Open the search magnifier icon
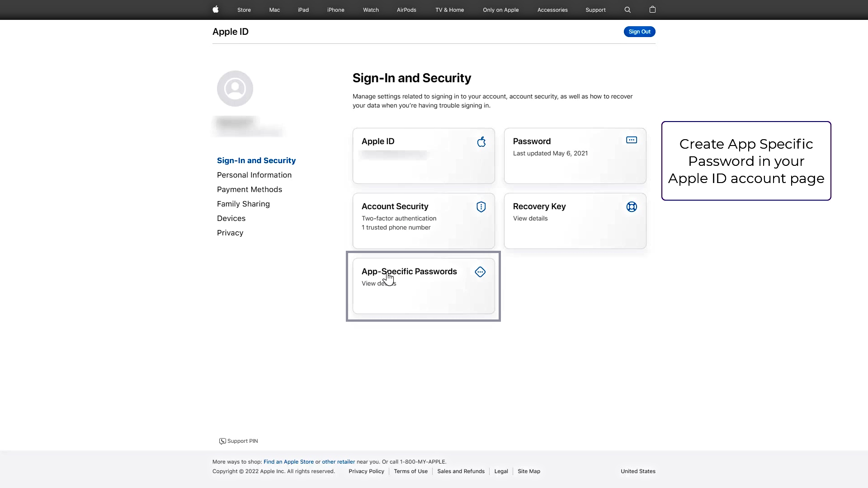The width and height of the screenshot is (868, 488). coord(627,9)
